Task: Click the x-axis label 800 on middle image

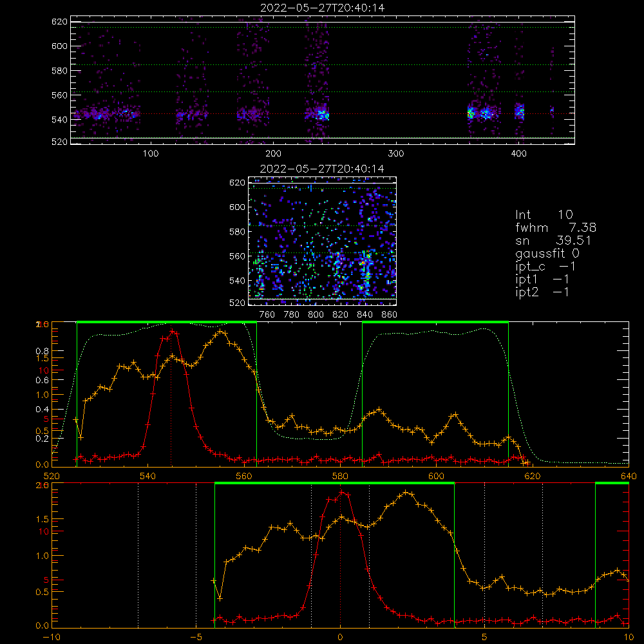Action: click(316, 315)
